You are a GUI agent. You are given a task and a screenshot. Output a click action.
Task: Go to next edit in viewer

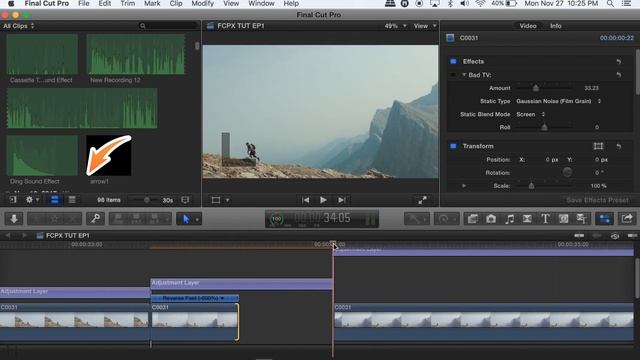point(342,200)
